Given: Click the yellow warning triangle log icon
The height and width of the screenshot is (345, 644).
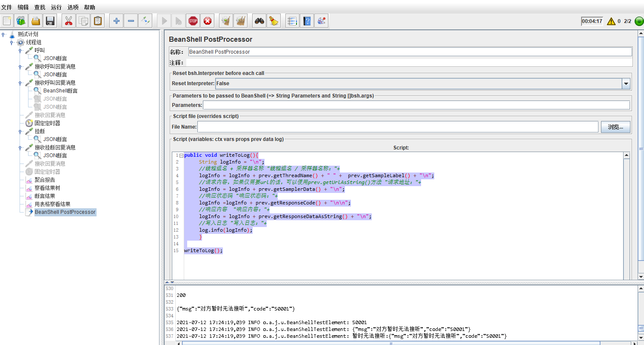Looking at the screenshot, I should [x=611, y=21].
